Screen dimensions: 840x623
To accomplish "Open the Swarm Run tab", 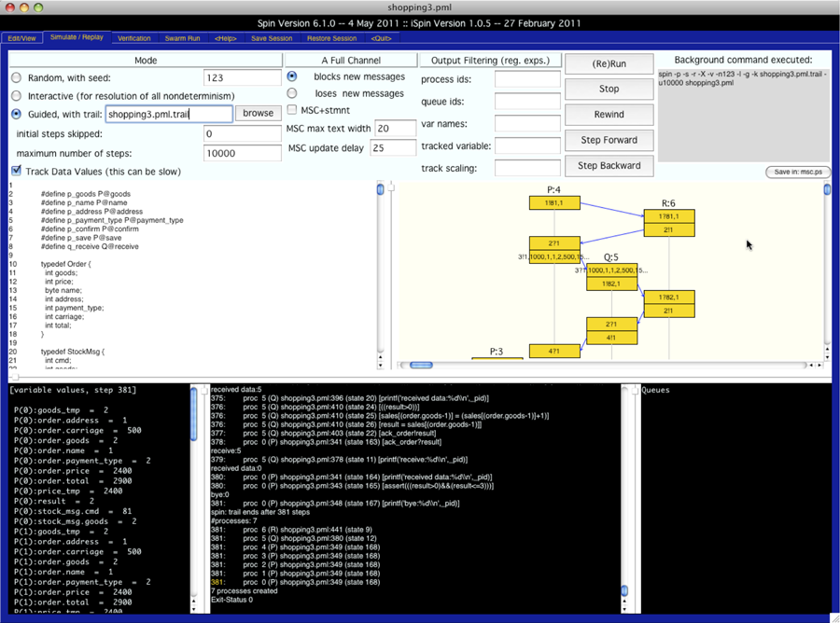I will click(182, 38).
